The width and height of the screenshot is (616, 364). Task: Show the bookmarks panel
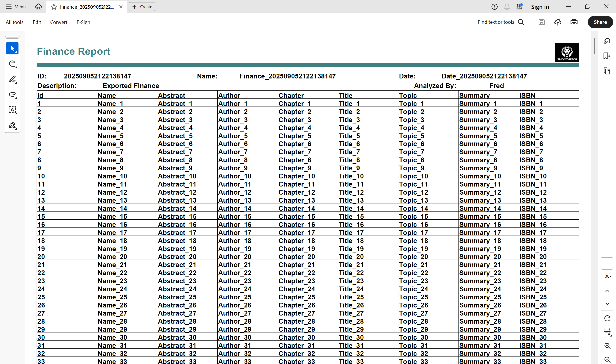pyautogui.click(x=607, y=56)
